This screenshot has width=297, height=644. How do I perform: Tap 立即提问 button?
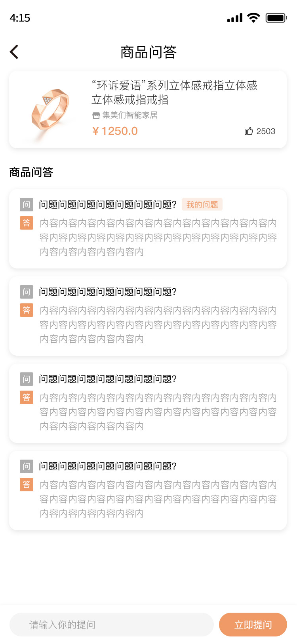(253, 625)
